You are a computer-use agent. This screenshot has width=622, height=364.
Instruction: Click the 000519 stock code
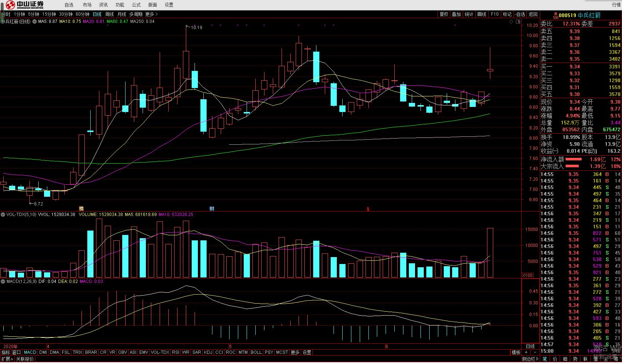567,15
